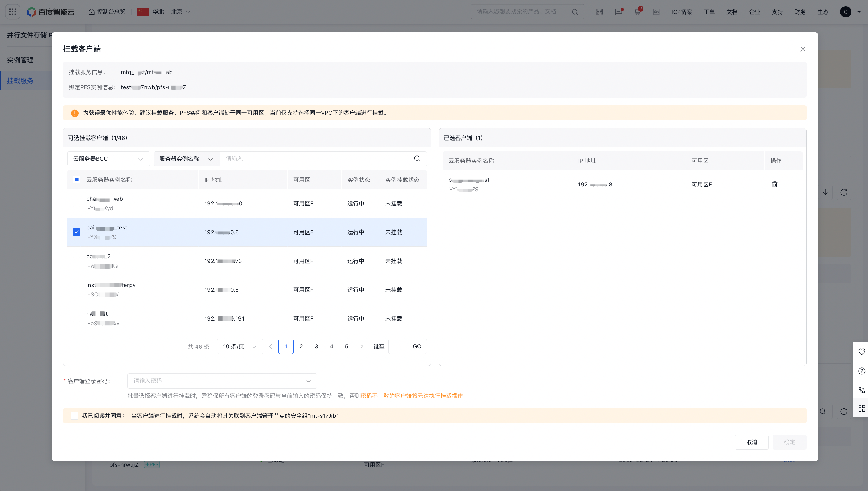Image resolution: width=868 pixels, height=491 pixels.
Task: Click the 取消 button
Action: pyautogui.click(x=751, y=442)
